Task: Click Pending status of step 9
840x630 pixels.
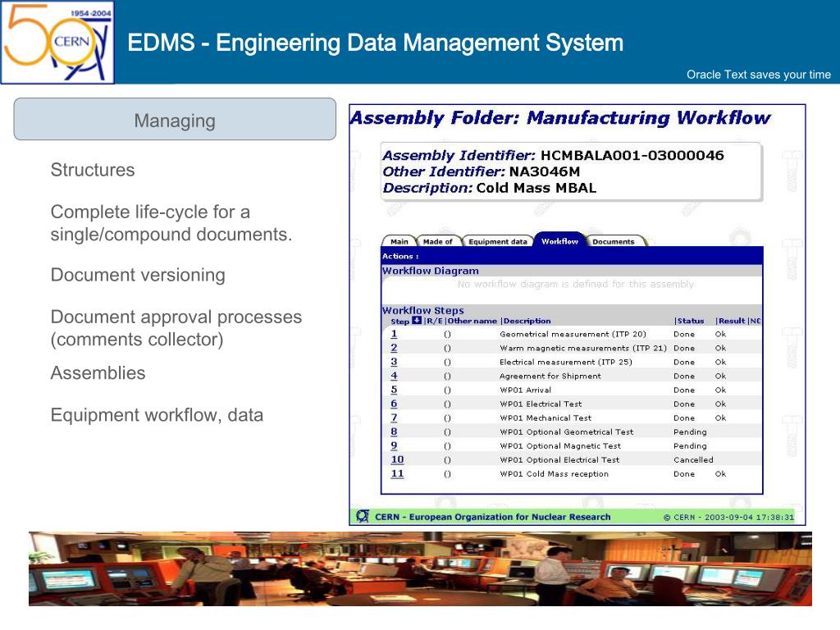Action: pos(690,445)
